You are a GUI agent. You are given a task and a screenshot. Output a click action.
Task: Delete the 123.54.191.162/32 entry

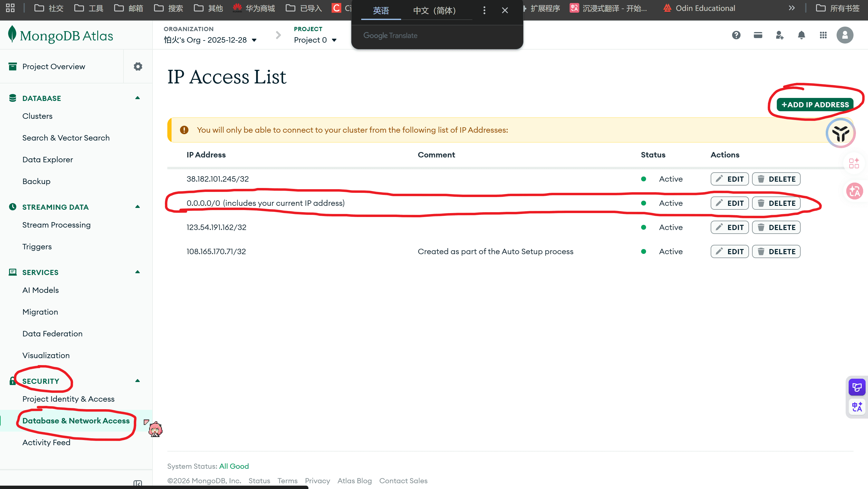point(776,227)
